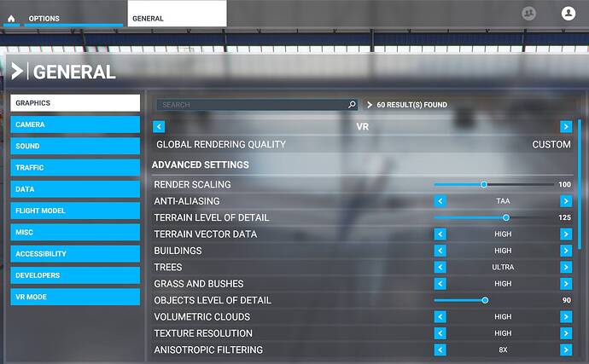Switch to the Options tab
The width and height of the screenshot is (589, 364).
click(x=44, y=18)
